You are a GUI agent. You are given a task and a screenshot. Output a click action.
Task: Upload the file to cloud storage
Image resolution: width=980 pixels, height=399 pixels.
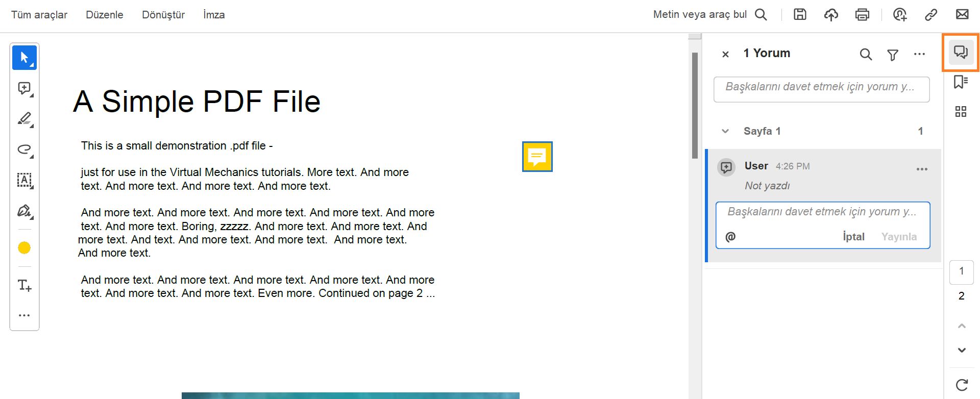tap(831, 15)
